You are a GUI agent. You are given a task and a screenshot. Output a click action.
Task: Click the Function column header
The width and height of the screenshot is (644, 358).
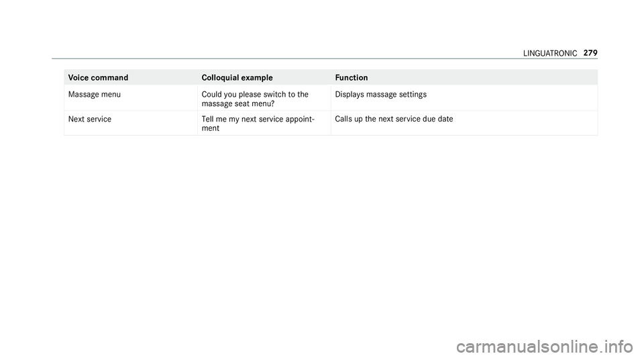click(351, 78)
